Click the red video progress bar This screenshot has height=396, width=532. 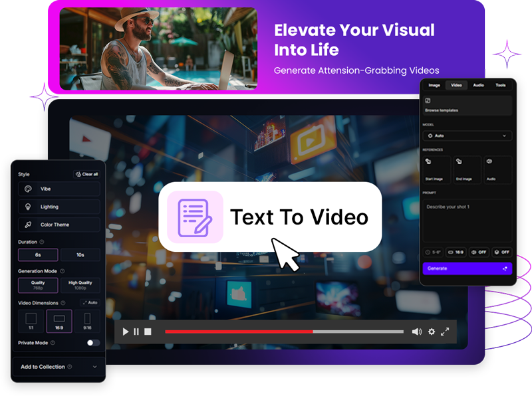(x=239, y=332)
